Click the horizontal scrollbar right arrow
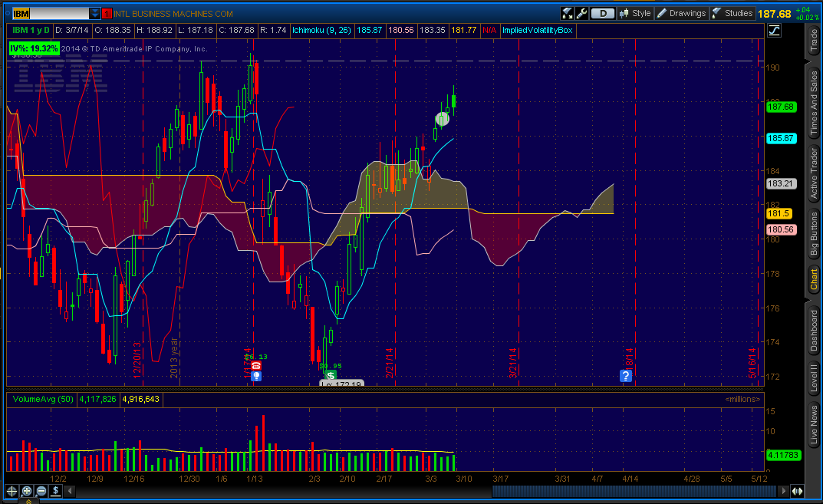This screenshot has height=504, width=823. click(x=784, y=492)
